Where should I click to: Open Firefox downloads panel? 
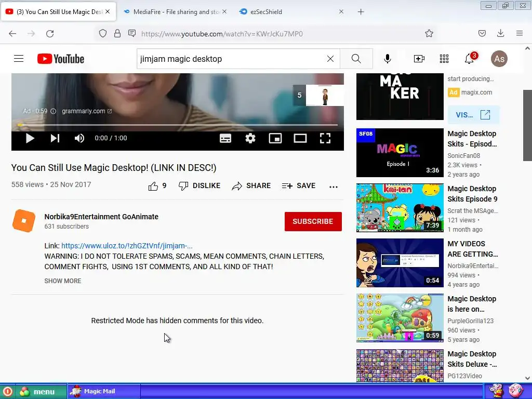coord(500,33)
